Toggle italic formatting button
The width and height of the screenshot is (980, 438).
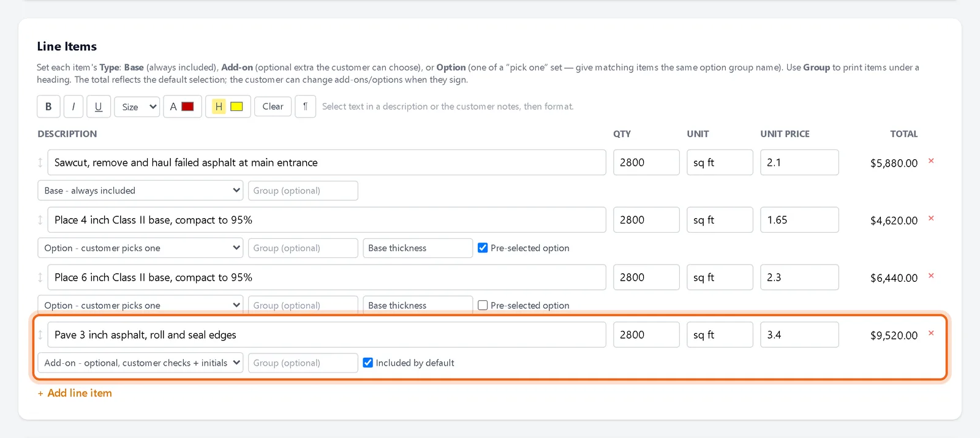(73, 107)
